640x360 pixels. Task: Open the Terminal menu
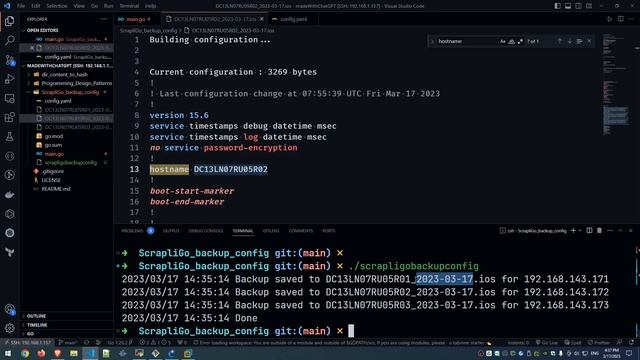coord(129,6)
